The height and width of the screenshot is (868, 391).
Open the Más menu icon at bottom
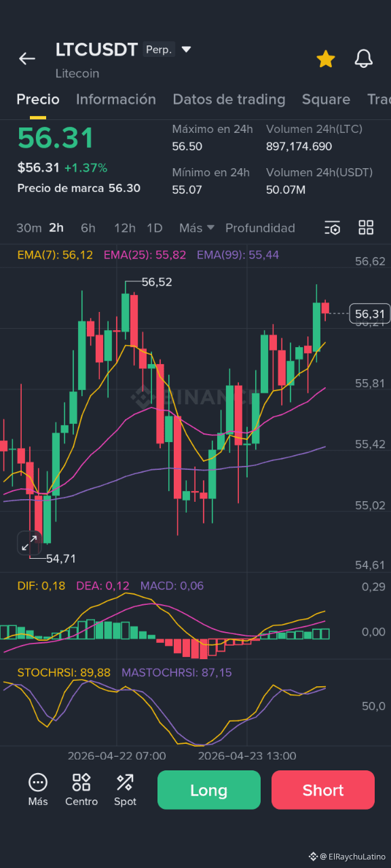click(38, 790)
